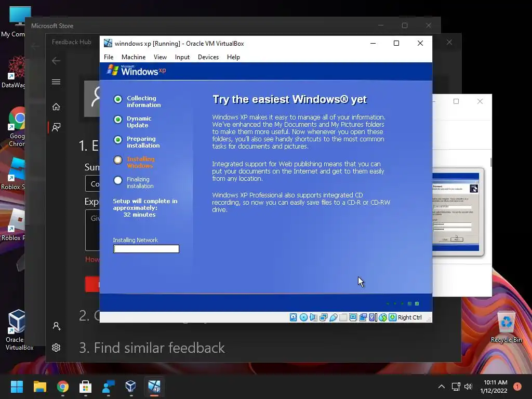Click the keyboard capture green arrow icon
The width and height of the screenshot is (532, 399).
pyautogui.click(x=393, y=317)
